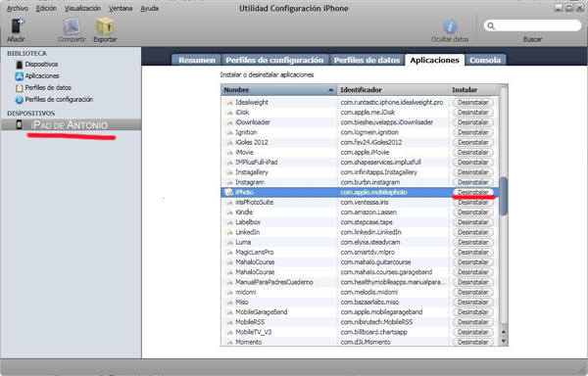Screen dimensions: 588x376
Task: Sort by the Identificador column header
Action: click(x=393, y=90)
